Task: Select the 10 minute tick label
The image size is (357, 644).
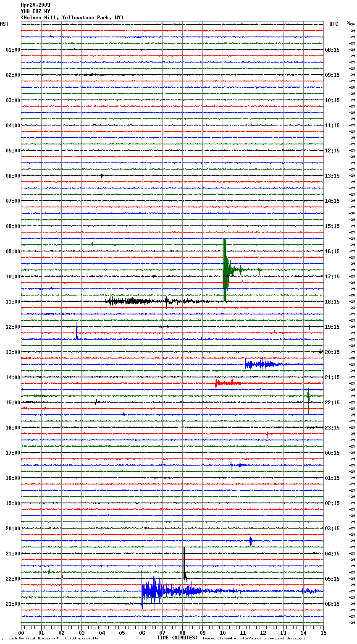Action: click(x=223, y=633)
